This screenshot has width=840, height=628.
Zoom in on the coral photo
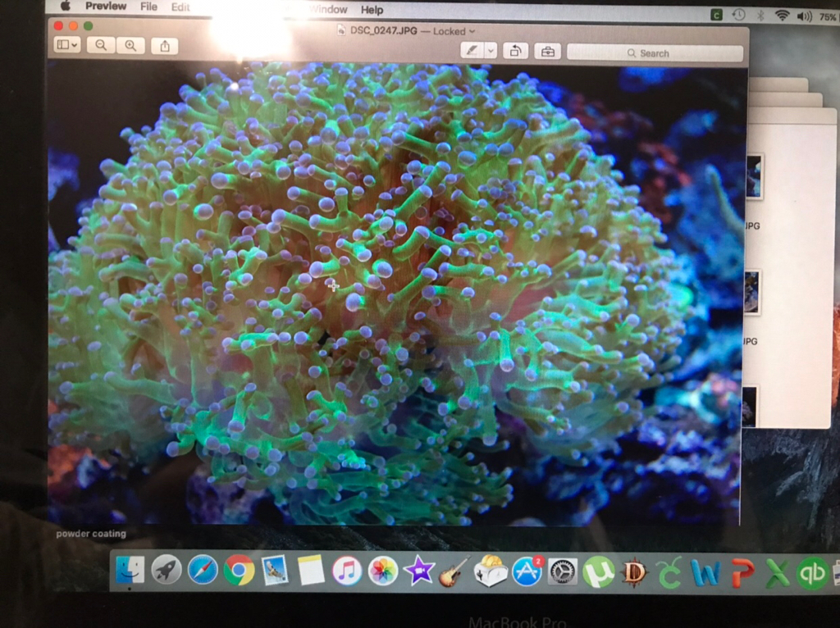click(130, 46)
